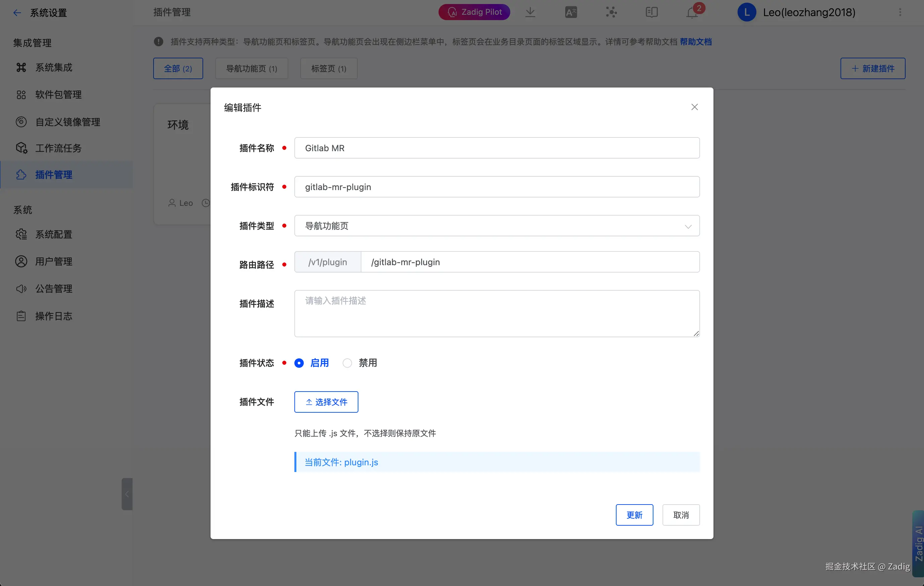The width and height of the screenshot is (924, 586).
Task: Collapse the left sidebar with chevron handle
Action: pyautogui.click(x=127, y=494)
